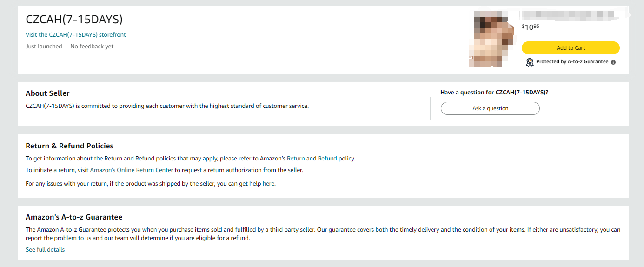The height and width of the screenshot is (267, 644).
Task: Visit the CZCAH(7-15DAYS) storefront link
Action: (x=76, y=35)
